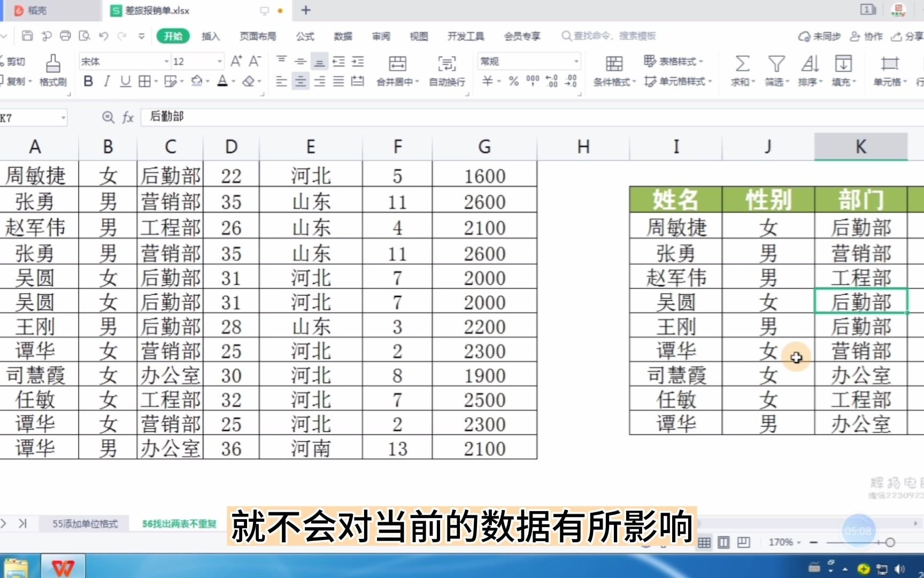The width and height of the screenshot is (924, 578).
Task: Open the font size dropdown showing 12
Action: 220,62
